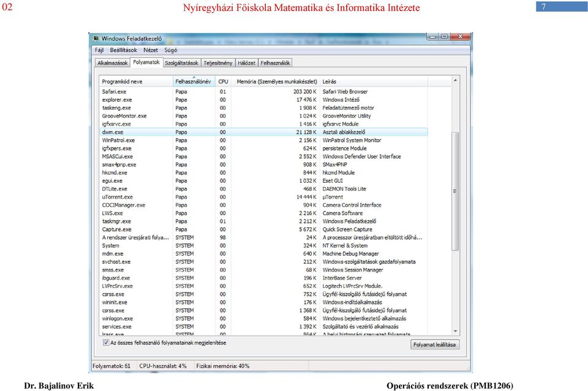Click the 203 200 K memory value
588x391 pixels.
pos(305,91)
